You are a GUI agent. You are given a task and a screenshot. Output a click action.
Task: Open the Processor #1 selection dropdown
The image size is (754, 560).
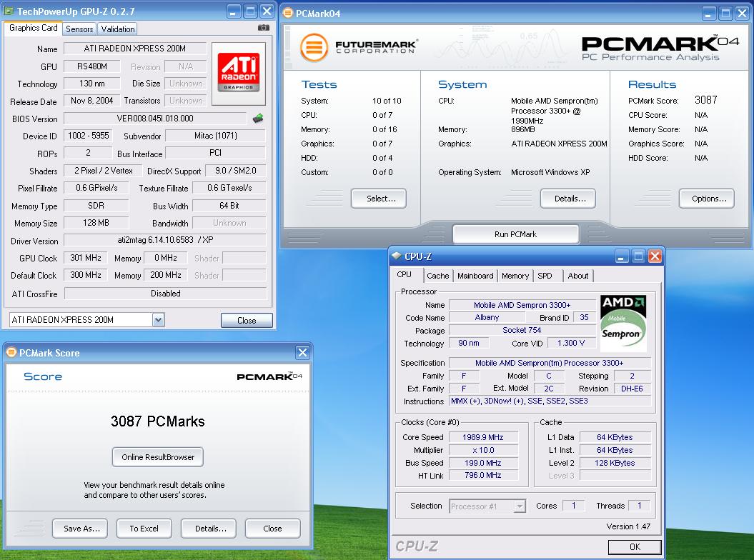pos(520,506)
